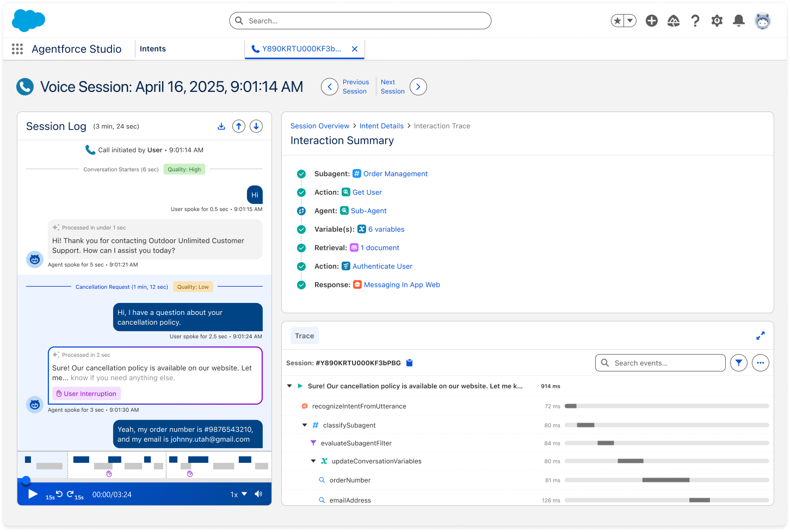This screenshot has height=532, width=790.
Task: Open the App Launcher grid icon
Action: (x=17, y=49)
